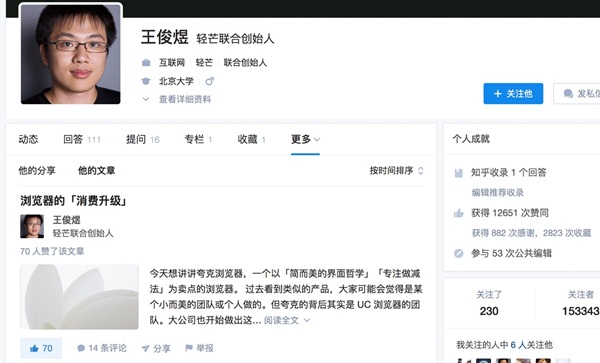Open the 关注了 230 following count
This screenshot has height=363, width=600.
(x=489, y=303)
